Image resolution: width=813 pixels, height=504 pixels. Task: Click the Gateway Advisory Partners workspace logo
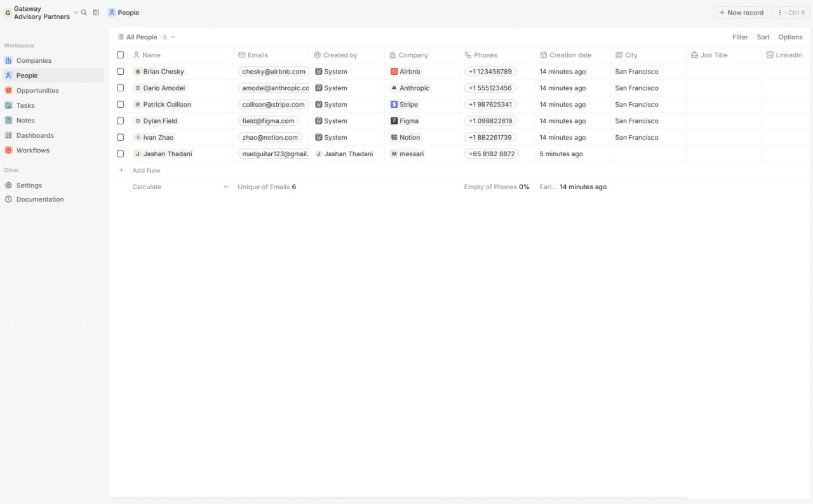click(x=8, y=13)
